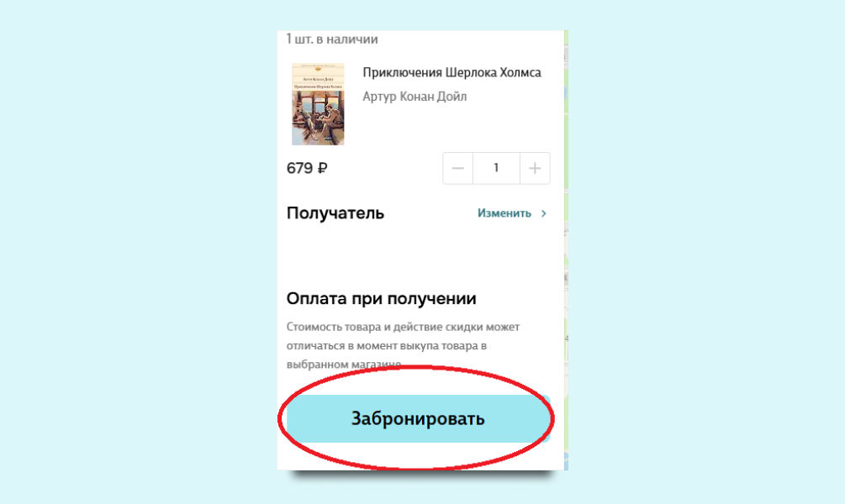Click the word Дойл in the author line
This screenshot has width=845, height=504.
[x=452, y=97]
